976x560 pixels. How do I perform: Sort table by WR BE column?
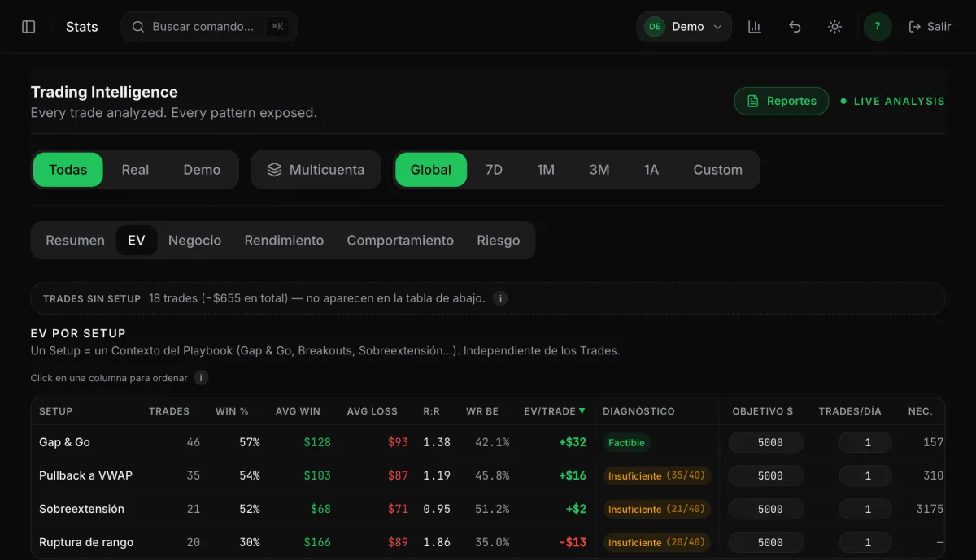click(482, 411)
